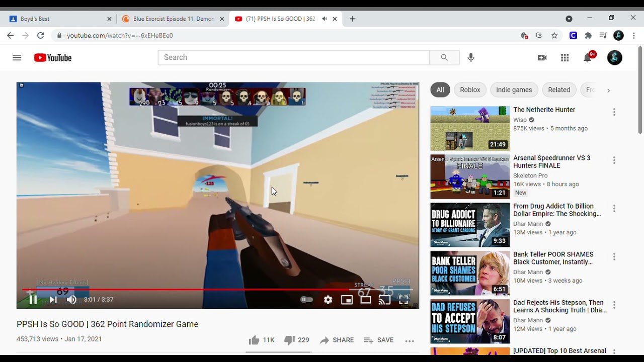Start voice search with microphone icon
Screen dimensions: 644x362
click(471, 58)
